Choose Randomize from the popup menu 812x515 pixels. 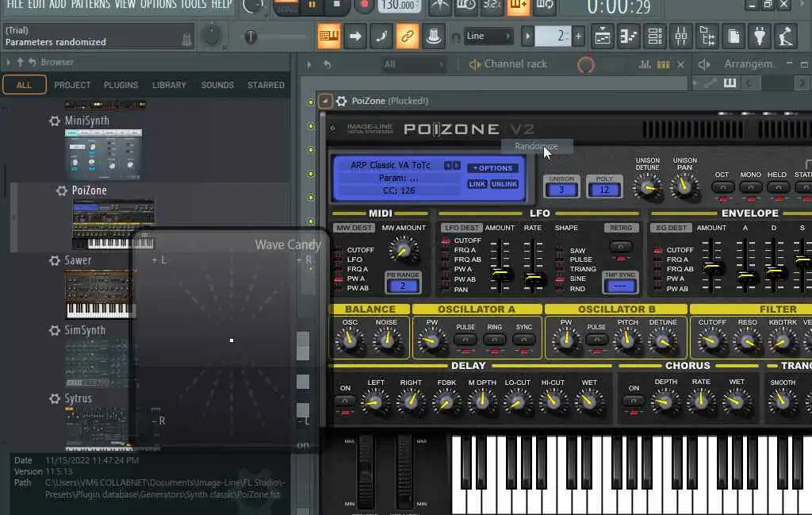click(x=537, y=147)
